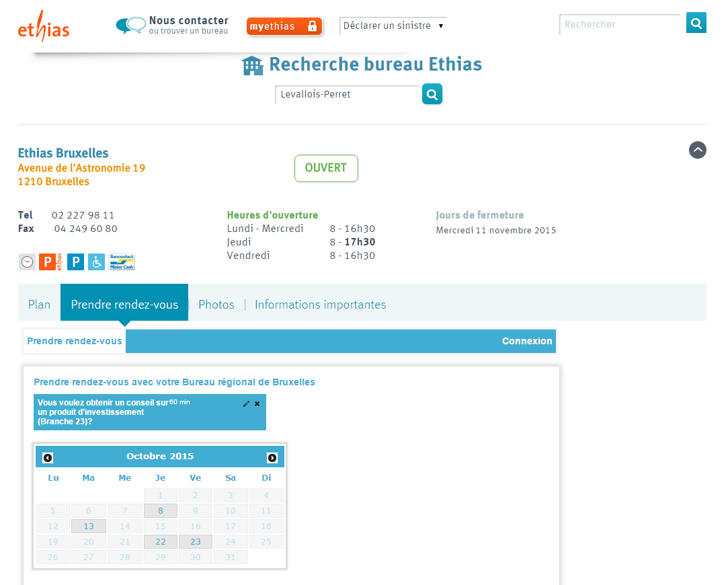The image size is (728, 585).
Task: Click the Ethias Bruxelles office title
Action: click(63, 153)
